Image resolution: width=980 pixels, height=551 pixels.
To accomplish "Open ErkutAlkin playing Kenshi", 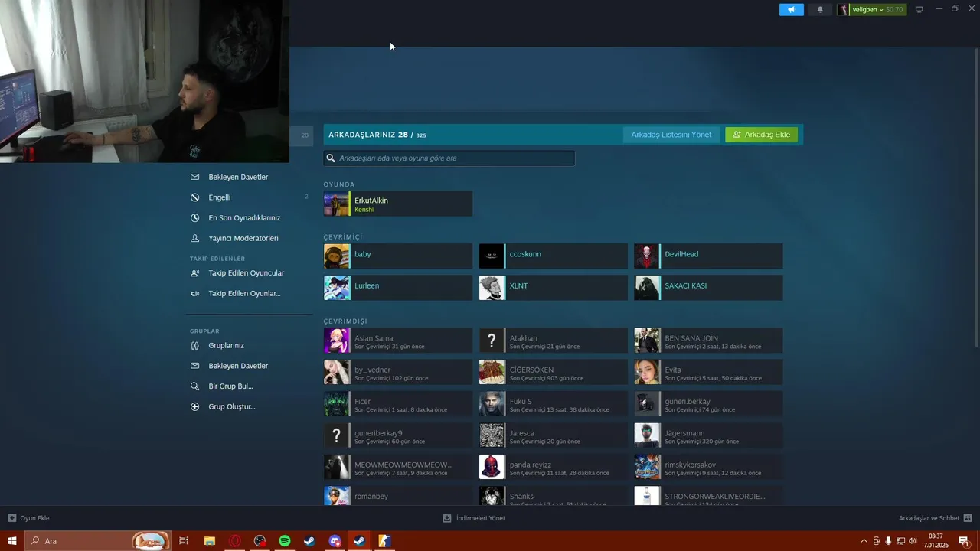I will click(398, 204).
